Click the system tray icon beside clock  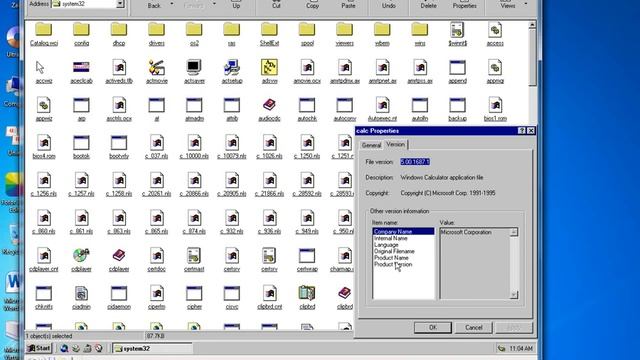(502, 349)
